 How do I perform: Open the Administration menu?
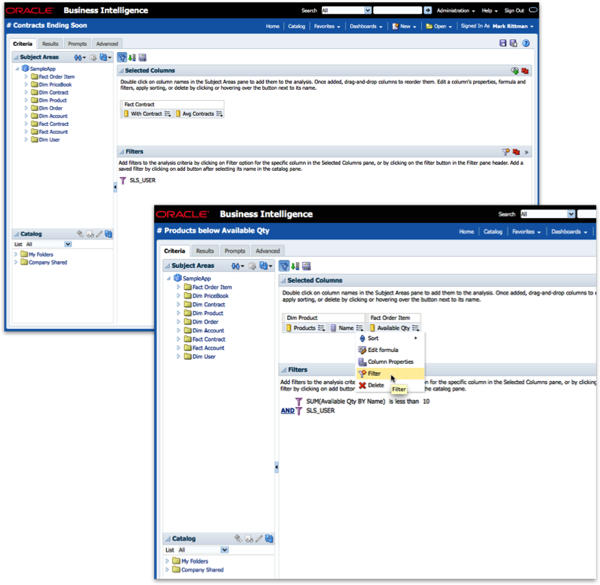pyautogui.click(x=455, y=10)
